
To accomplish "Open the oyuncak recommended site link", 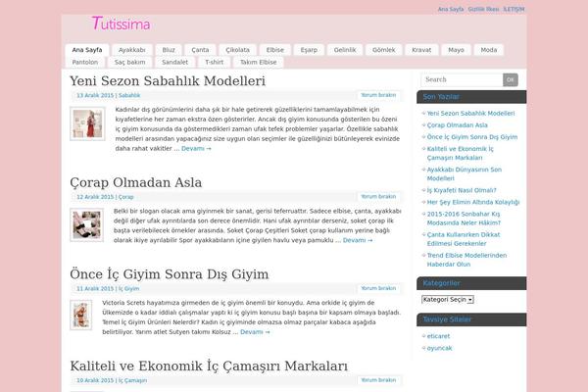I will tap(439, 349).
